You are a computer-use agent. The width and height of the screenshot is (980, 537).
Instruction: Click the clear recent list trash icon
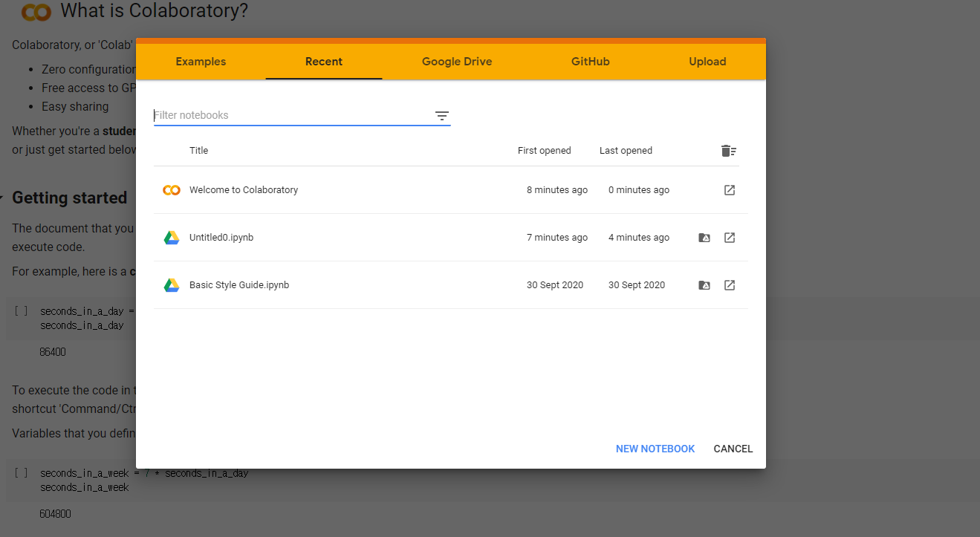(729, 151)
